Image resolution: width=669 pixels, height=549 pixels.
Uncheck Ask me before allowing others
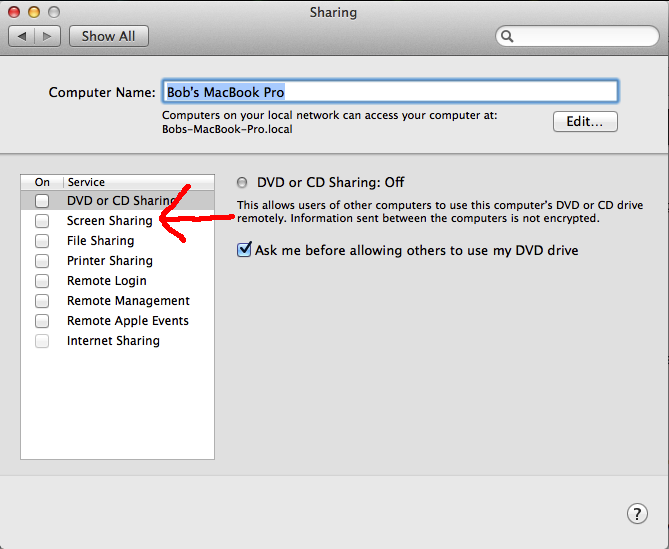pyautogui.click(x=244, y=250)
